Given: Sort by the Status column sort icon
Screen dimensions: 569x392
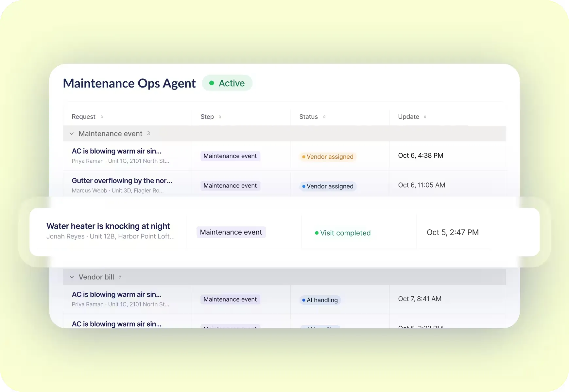Looking at the screenshot, I should (324, 117).
